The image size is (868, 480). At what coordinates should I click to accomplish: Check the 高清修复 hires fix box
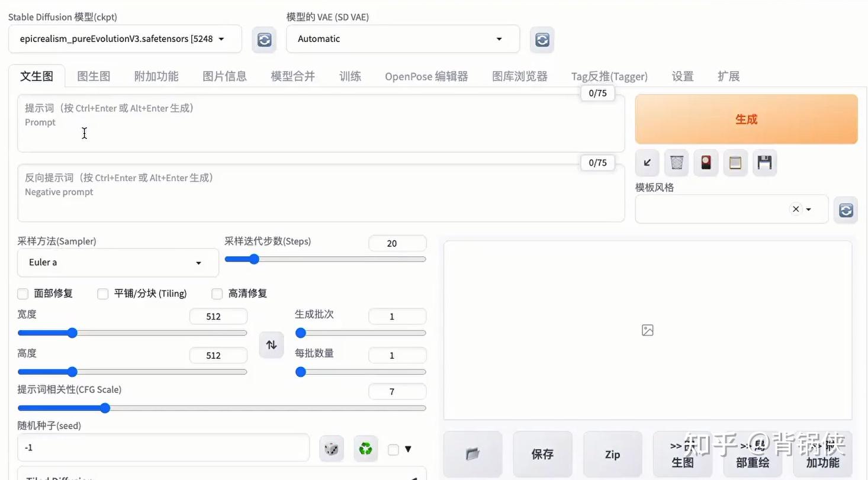217,294
